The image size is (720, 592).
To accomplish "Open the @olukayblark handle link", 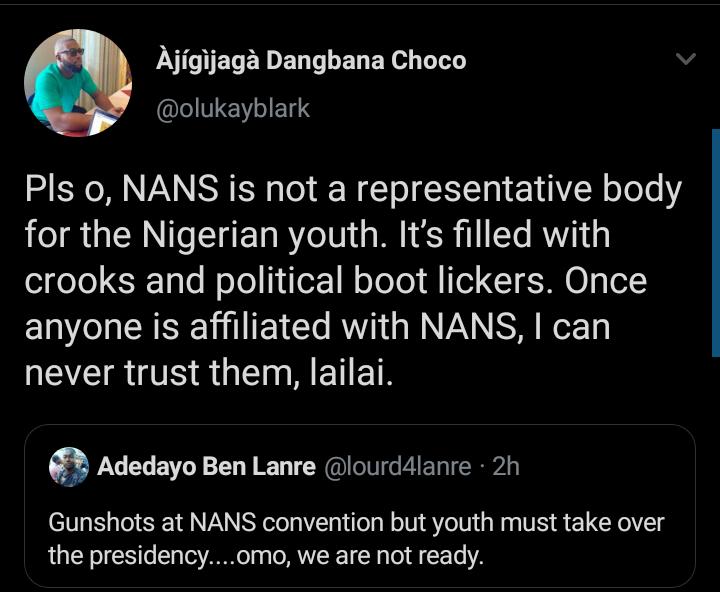I will pos(232,108).
